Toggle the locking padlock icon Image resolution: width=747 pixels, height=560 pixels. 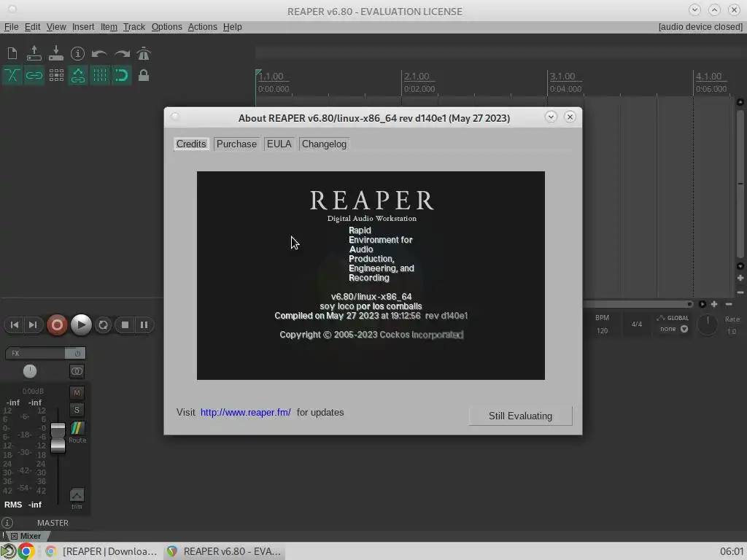pos(144,75)
